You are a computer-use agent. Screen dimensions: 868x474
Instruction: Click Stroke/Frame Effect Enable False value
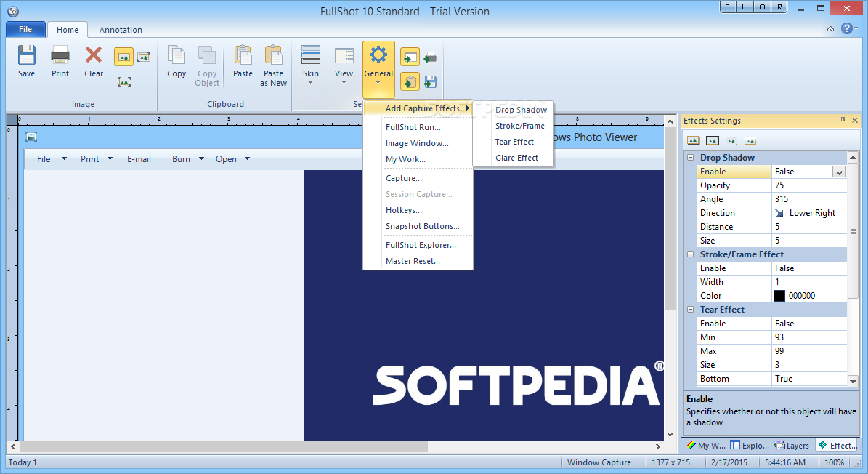coord(809,268)
